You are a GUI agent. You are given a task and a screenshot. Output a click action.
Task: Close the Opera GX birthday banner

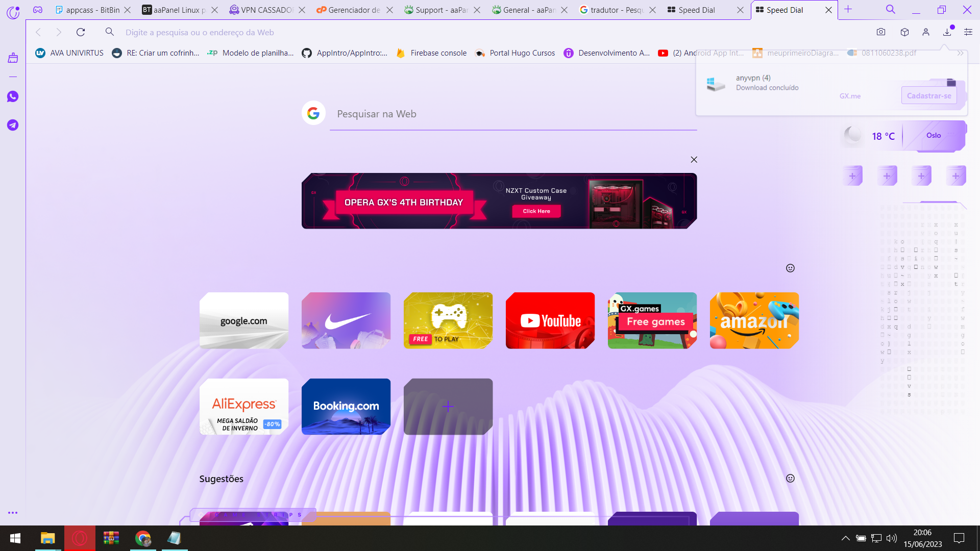tap(694, 160)
